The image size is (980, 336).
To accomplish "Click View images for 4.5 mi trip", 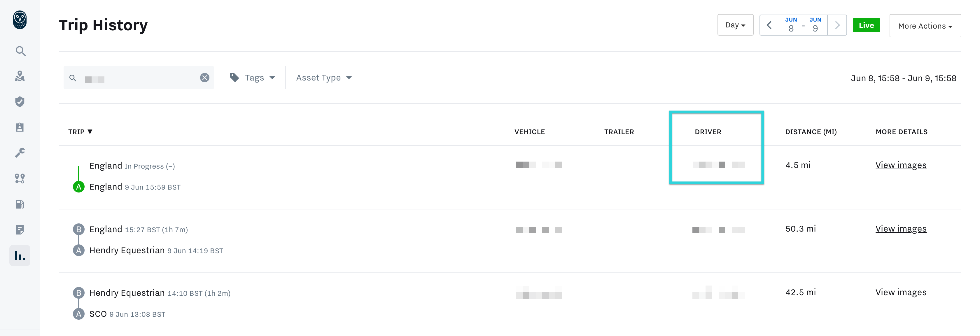I will coord(900,165).
